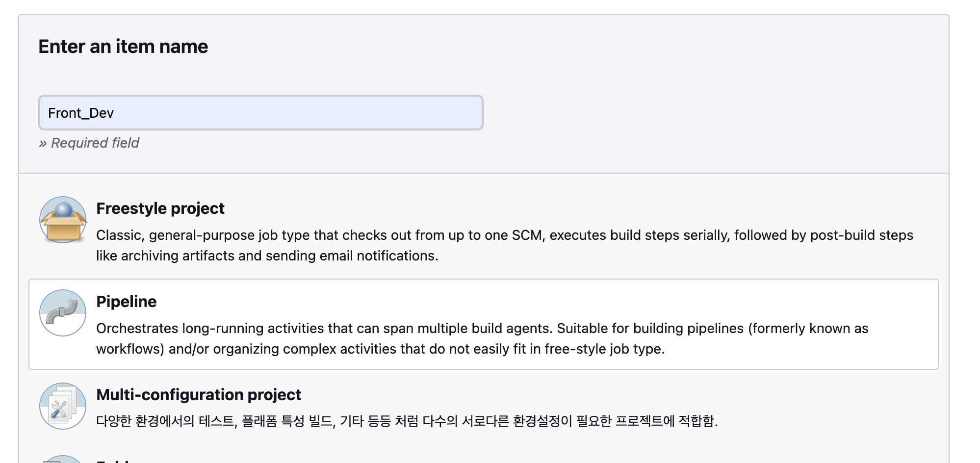The image size is (980, 463).
Task: Click the partially visible Folder icon at bottom
Action: coord(63,459)
